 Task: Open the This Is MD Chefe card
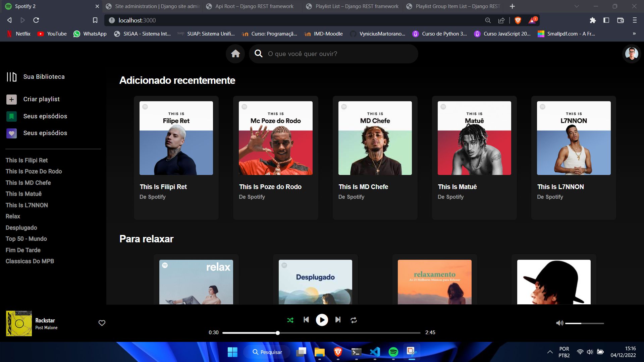[375, 158]
